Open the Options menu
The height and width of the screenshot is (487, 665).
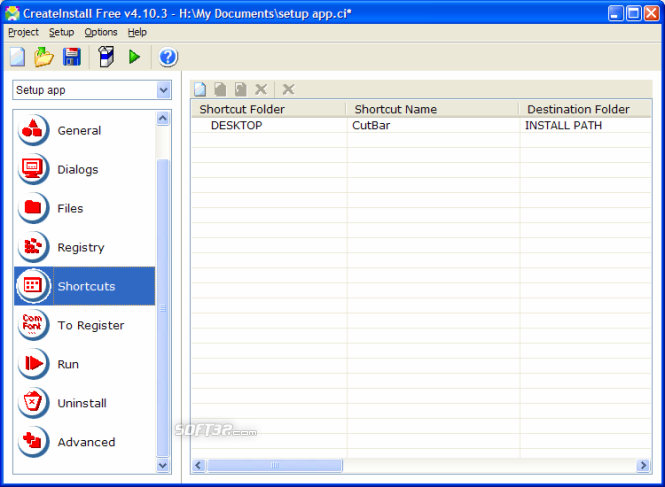tap(101, 32)
